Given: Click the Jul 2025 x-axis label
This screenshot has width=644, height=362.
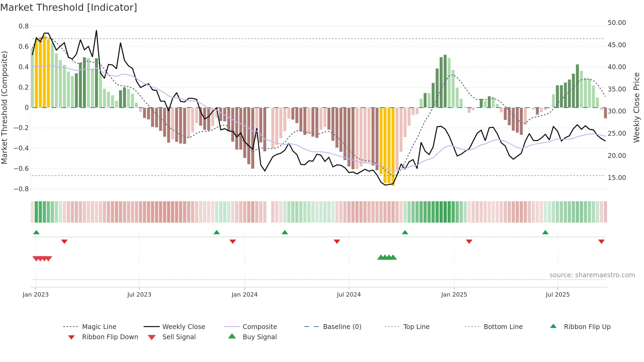Looking at the screenshot, I should 558,295.
